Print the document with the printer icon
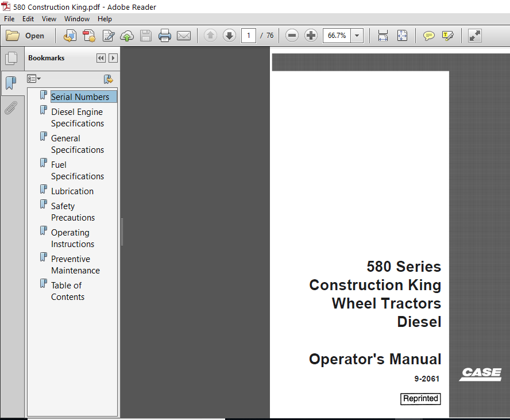 pyautogui.click(x=165, y=36)
